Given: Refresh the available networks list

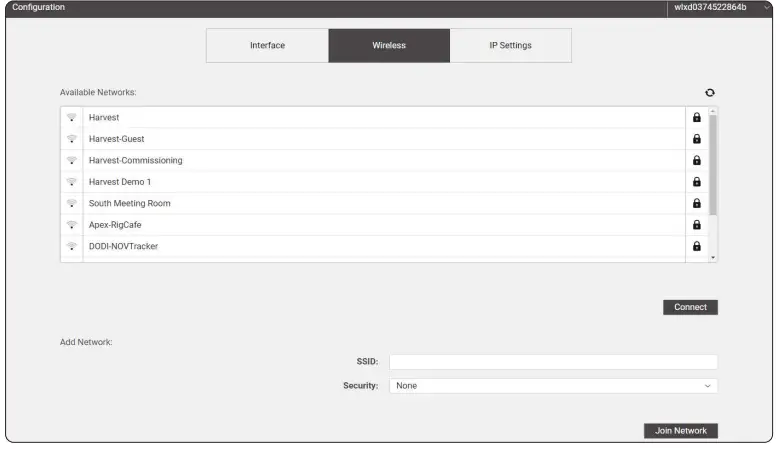Looking at the screenshot, I should point(709,92).
